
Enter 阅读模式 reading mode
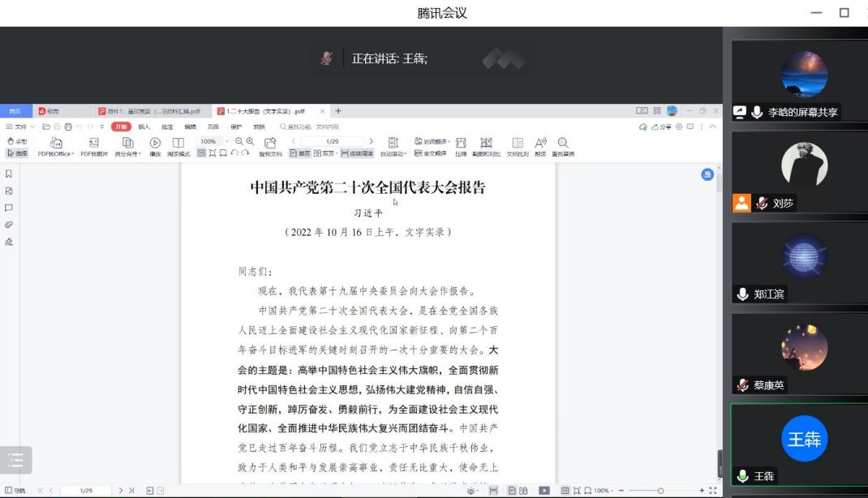tap(178, 144)
